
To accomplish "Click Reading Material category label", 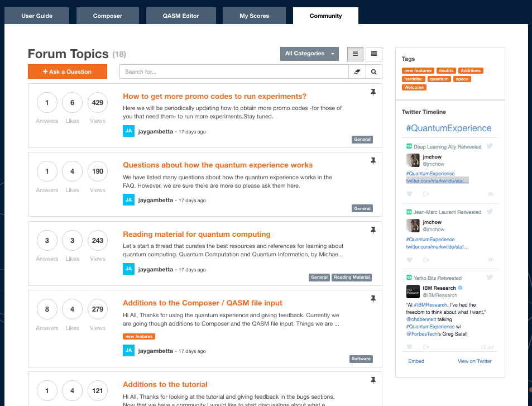I will click(352, 278).
